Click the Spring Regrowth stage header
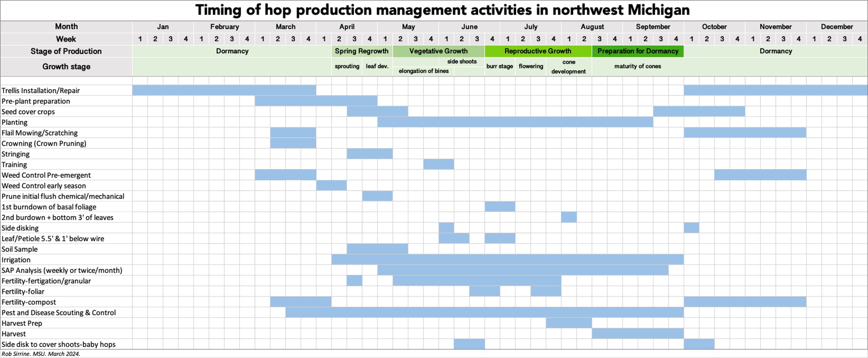This screenshot has width=868, height=358. pos(361,51)
